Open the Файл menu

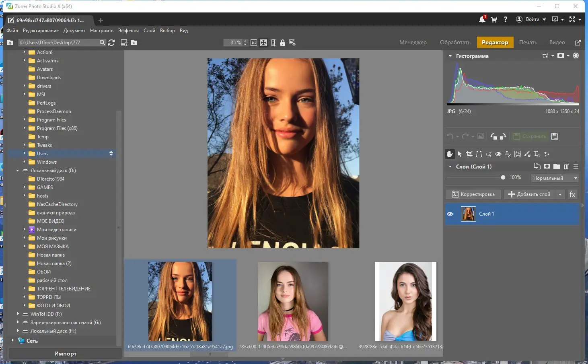click(12, 31)
